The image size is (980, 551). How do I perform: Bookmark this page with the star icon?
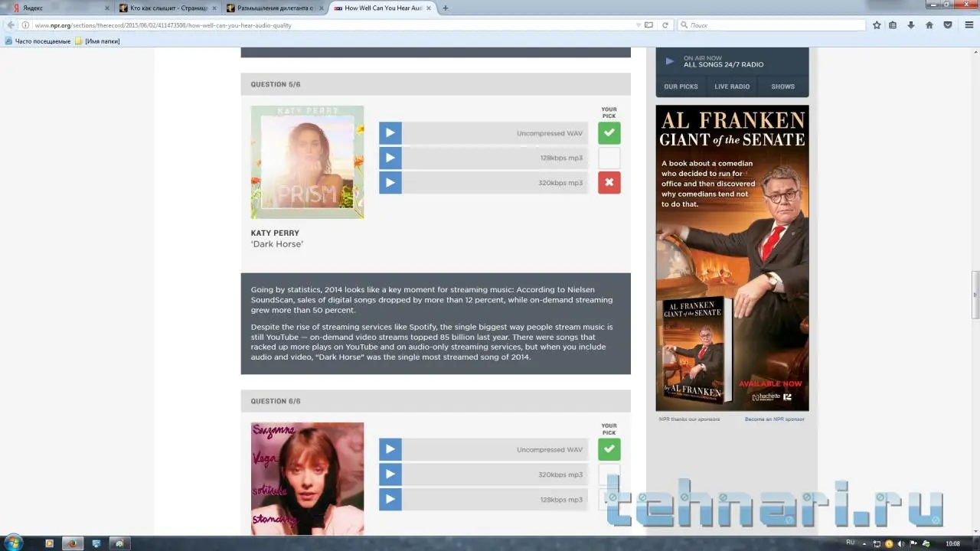877,25
